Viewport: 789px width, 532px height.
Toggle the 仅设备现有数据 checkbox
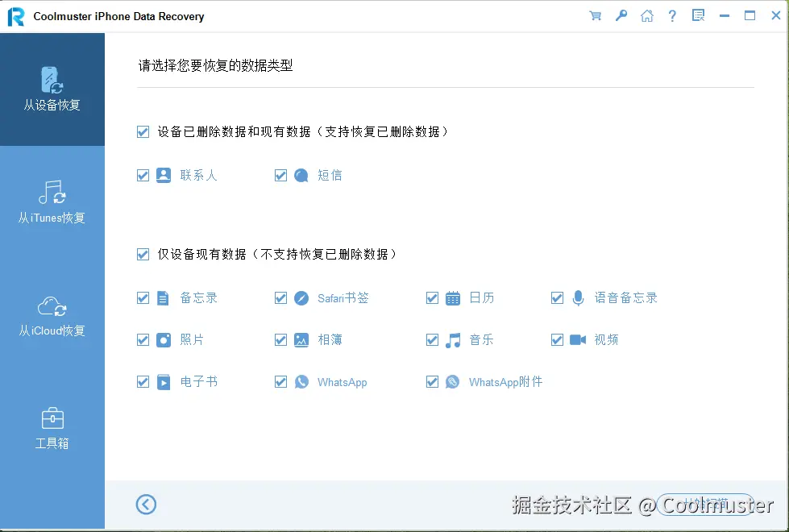[x=143, y=254]
